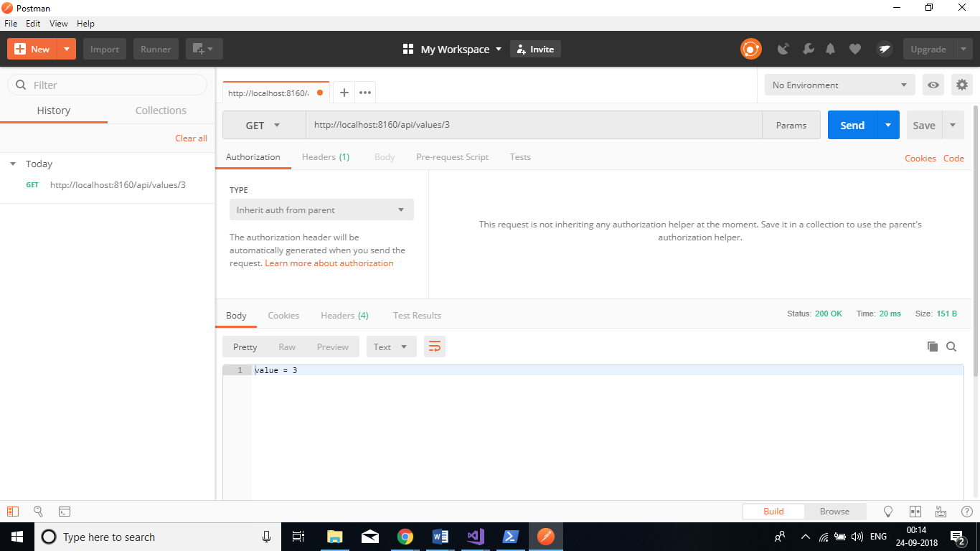
Task: Search within the response body
Action: 951,347
